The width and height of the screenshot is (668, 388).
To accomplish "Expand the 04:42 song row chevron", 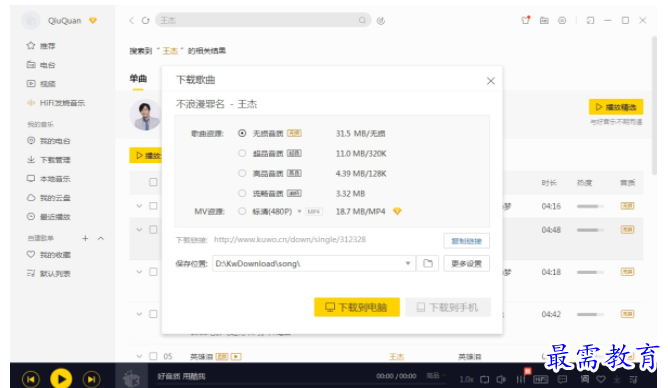I will tap(139, 314).
